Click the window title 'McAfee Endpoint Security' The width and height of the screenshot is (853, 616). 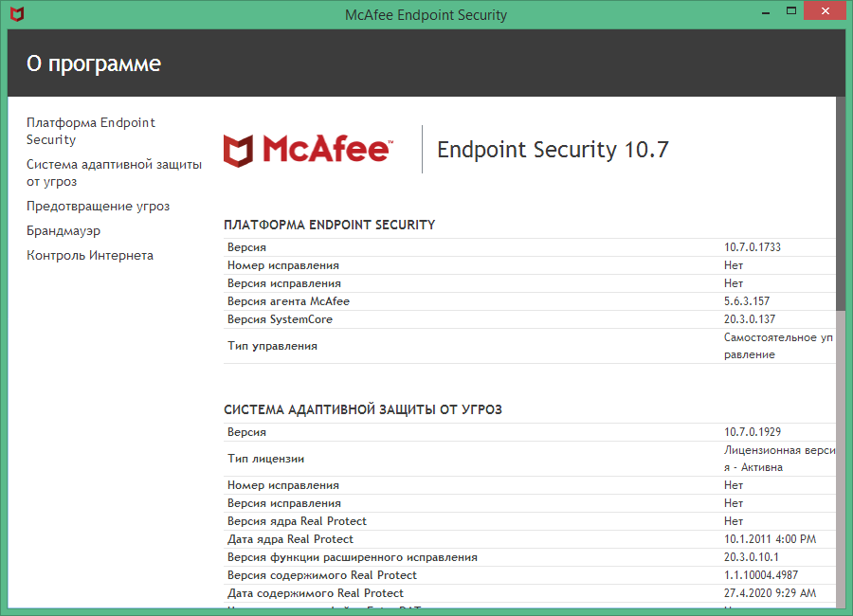tap(426, 15)
